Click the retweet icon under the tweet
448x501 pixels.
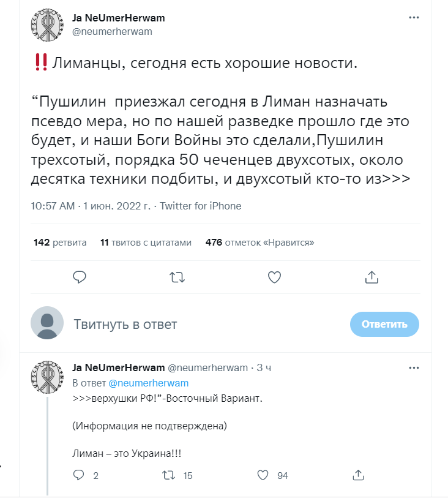click(x=177, y=277)
